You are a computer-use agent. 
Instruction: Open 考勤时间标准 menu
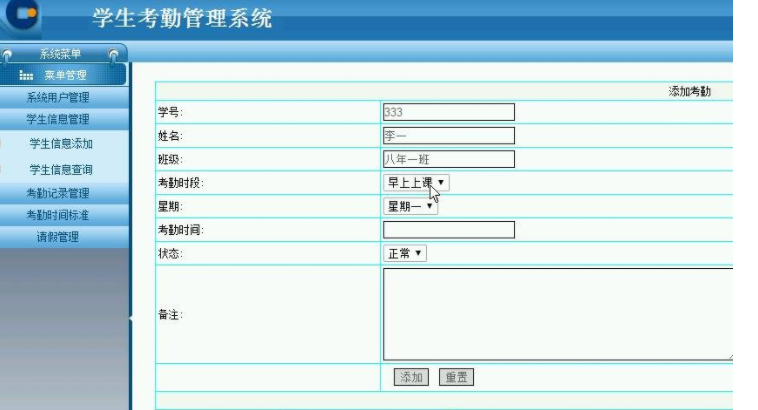(64, 215)
